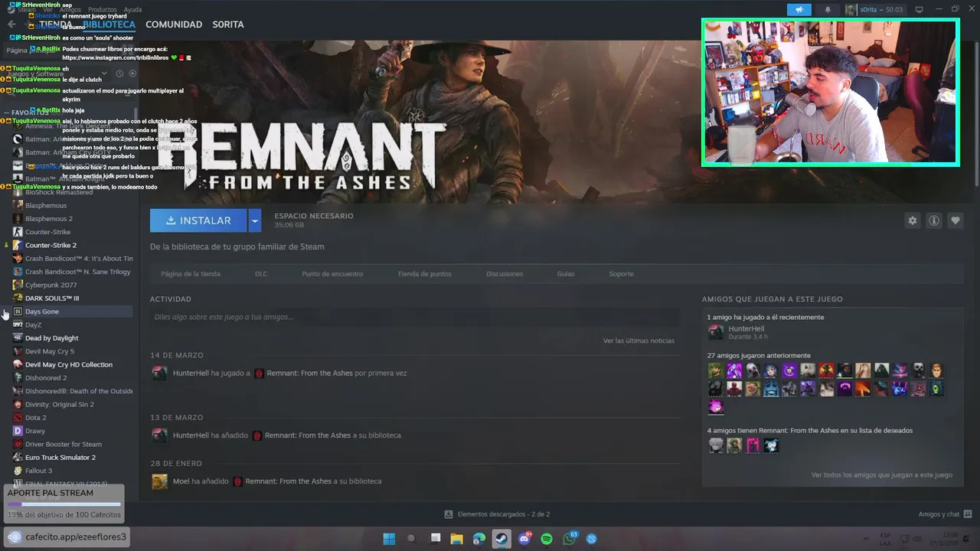The image size is (980, 551).
Task: Open WhatsApp icon on taskbar
Action: point(570,539)
